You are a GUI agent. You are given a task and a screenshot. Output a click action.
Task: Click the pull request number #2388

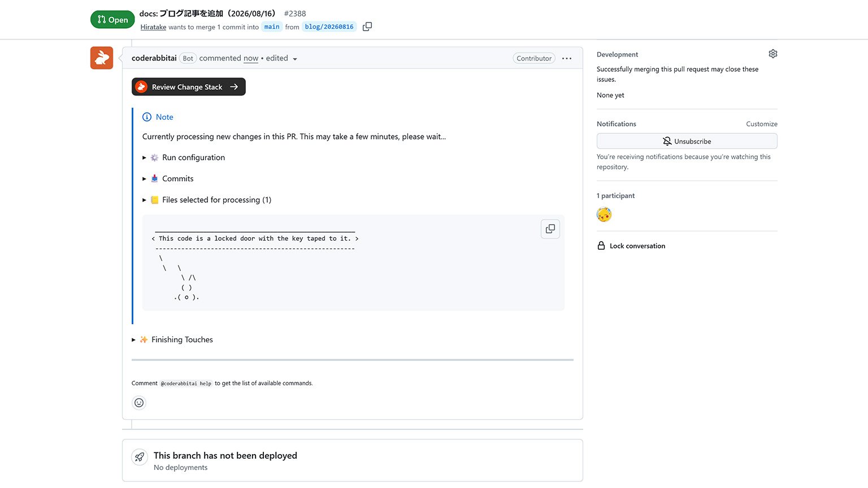tap(295, 14)
